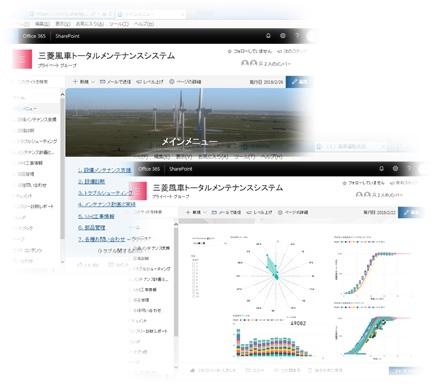Toggle the follow star in the dashboard window
The height and width of the screenshot is (391, 433).
[x=344, y=183]
